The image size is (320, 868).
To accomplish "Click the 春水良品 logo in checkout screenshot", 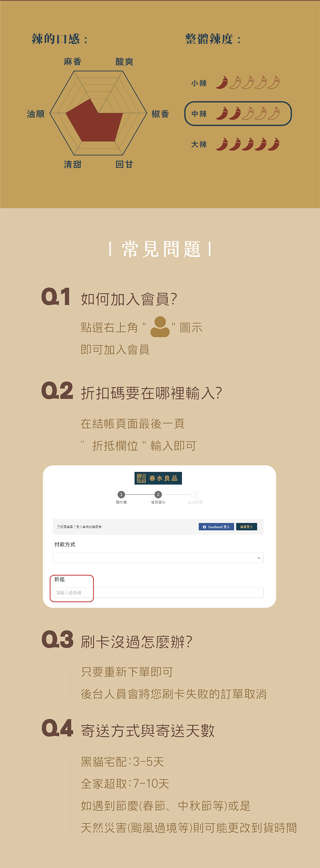I will [158, 478].
